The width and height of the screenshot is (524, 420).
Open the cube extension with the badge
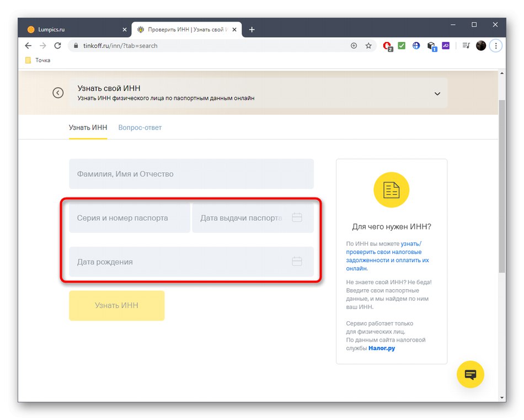point(431,46)
